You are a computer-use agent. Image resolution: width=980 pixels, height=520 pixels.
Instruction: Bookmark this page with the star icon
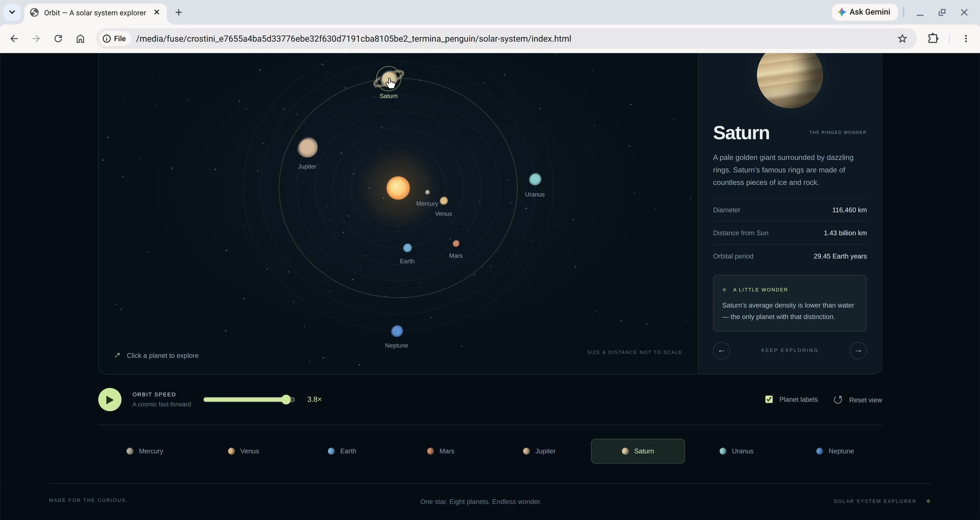click(x=902, y=38)
